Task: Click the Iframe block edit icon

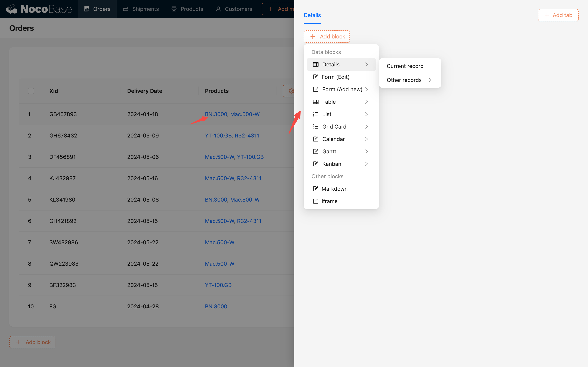Action: click(x=316, y=201)
